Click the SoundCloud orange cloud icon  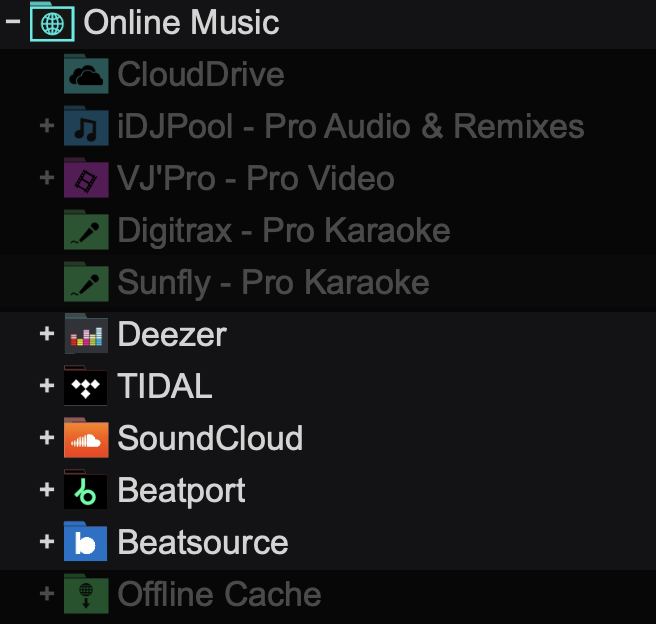85,438
